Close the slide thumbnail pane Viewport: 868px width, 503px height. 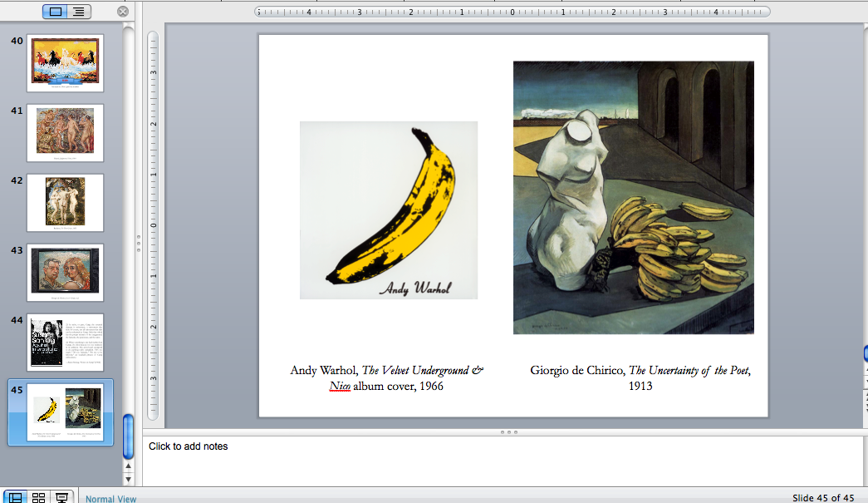[123, 12]
